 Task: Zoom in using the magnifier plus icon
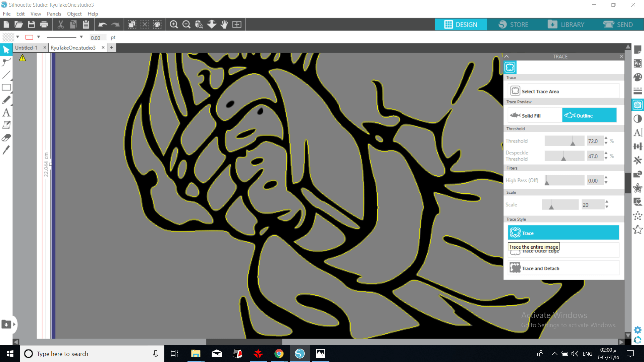click(174, 24)
